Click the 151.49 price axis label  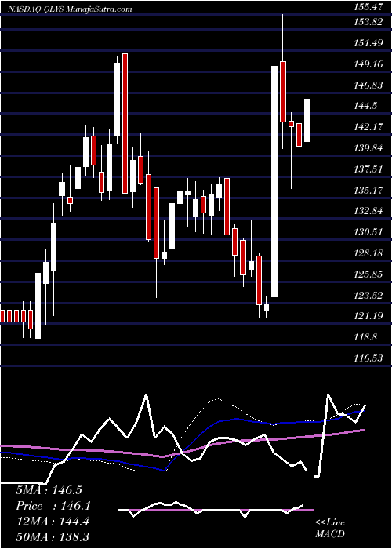click(x=367, y=42)
